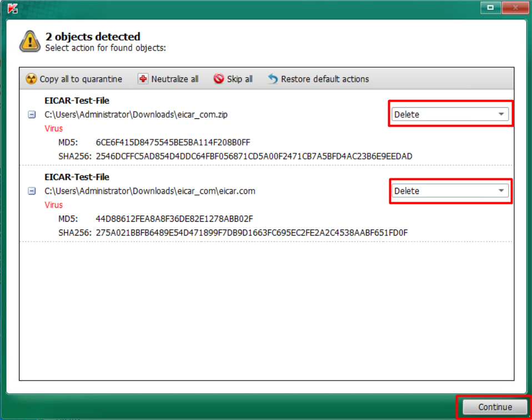Click the Skip all prohibition icon

219,79
